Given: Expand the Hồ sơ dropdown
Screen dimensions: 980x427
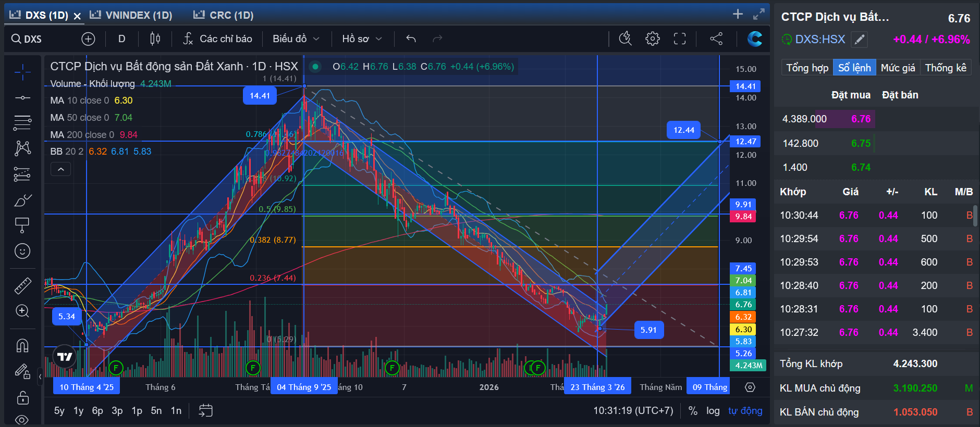Looking at the screenshot, I should point(362,39).
